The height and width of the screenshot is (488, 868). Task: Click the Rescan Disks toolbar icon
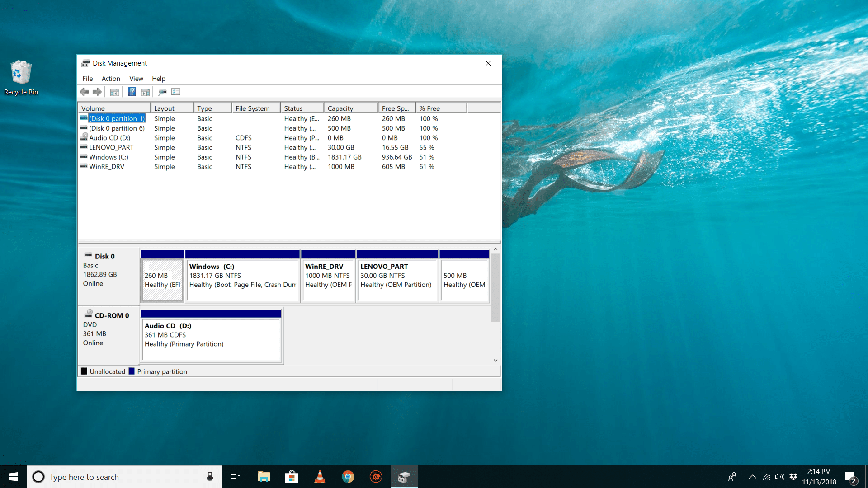tap(162, 92)
